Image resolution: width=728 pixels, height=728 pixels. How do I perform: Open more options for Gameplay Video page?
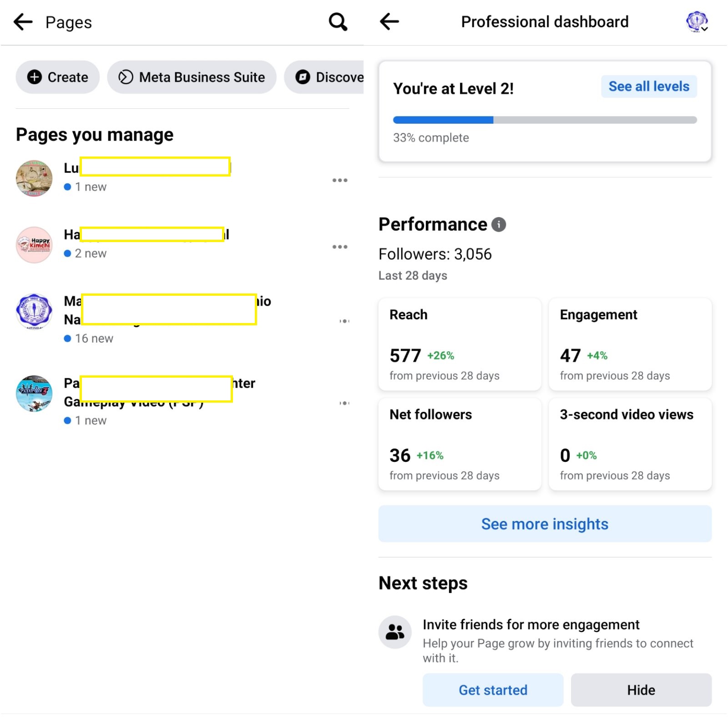pyautogui.click(x=344, y=403)
